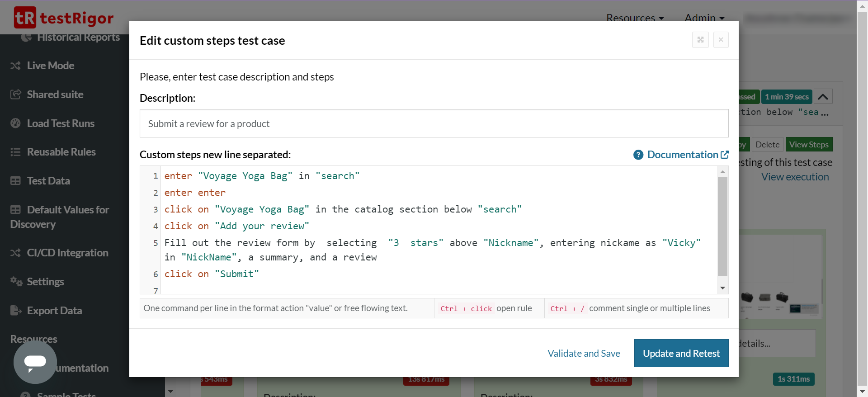The height and width of the screenshot is (397, 868).
Task: Collapse the test case with chevron button
Action: (823, 97)
